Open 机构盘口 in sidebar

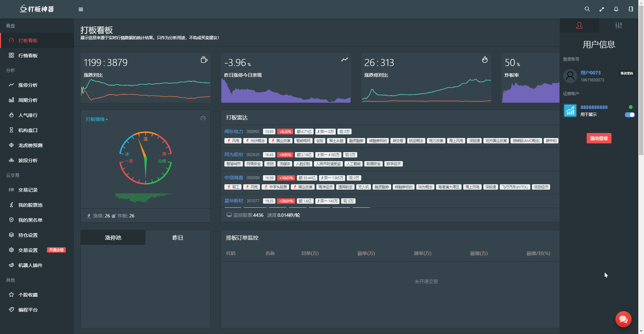click(37, 130)
